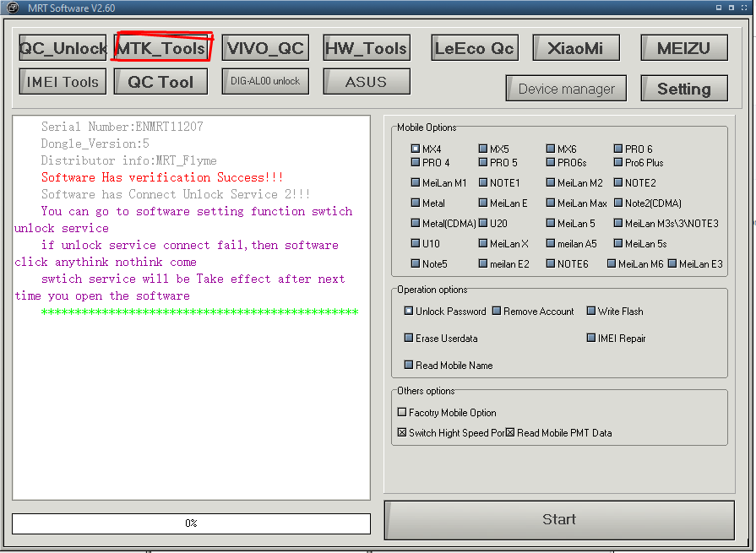Select the MeiLan X checkbox

point(482,243)
